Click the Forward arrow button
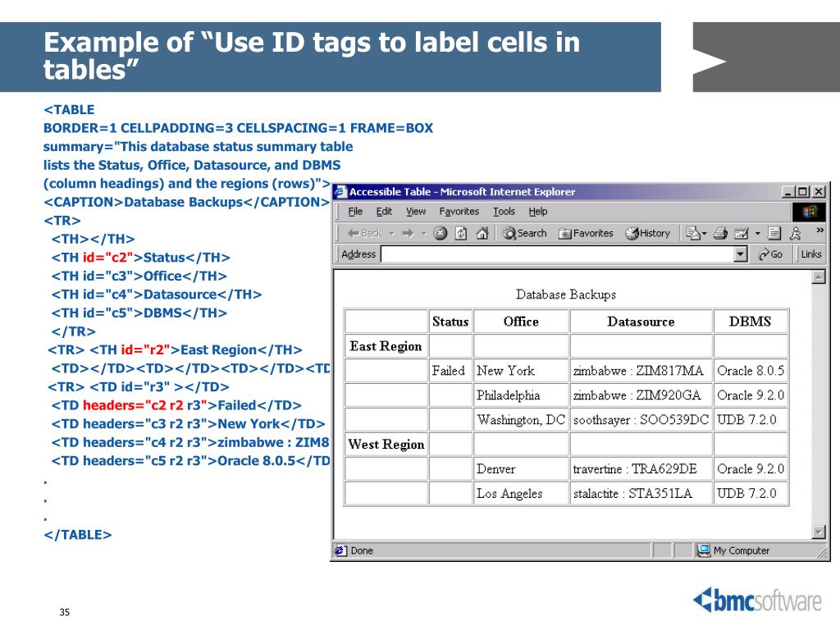The image size is (840, 630). click(x=408, y=233)
